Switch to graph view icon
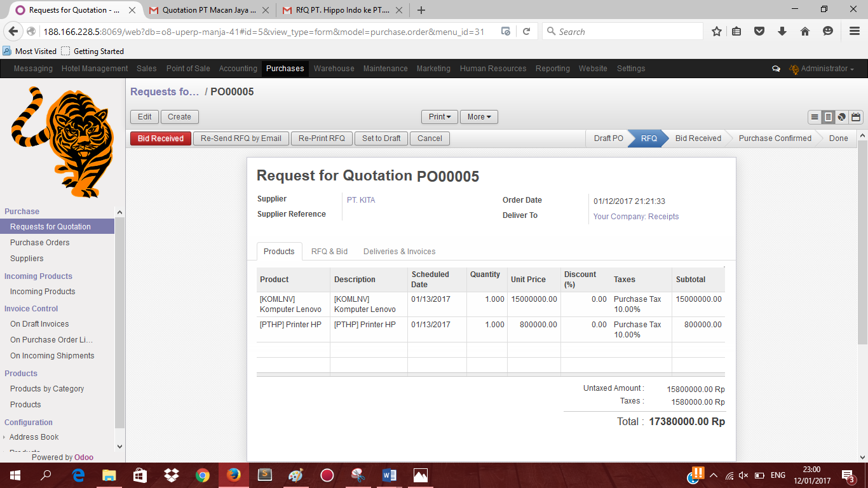This screenshot has width=868, height=488. click(842, 117)
